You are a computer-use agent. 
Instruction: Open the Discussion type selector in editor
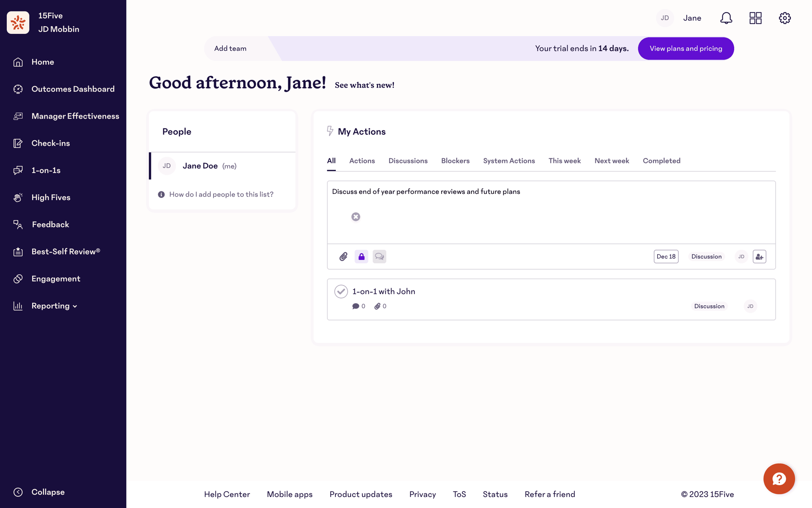pos(706,257)
